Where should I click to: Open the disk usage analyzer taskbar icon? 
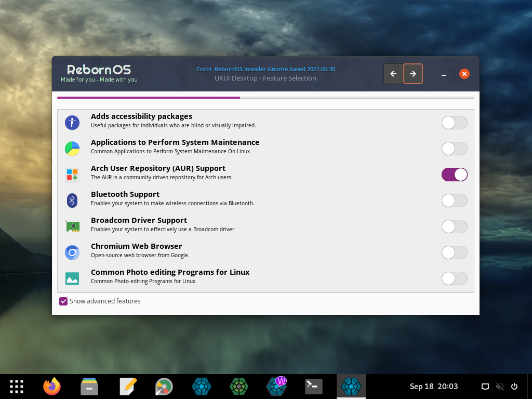[164, 387]
